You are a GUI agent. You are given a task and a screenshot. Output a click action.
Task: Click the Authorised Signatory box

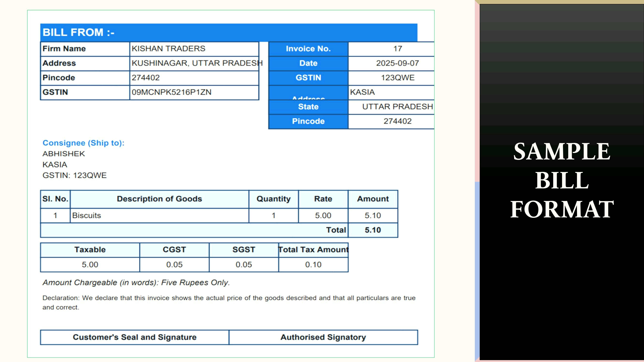pos(323,337)
